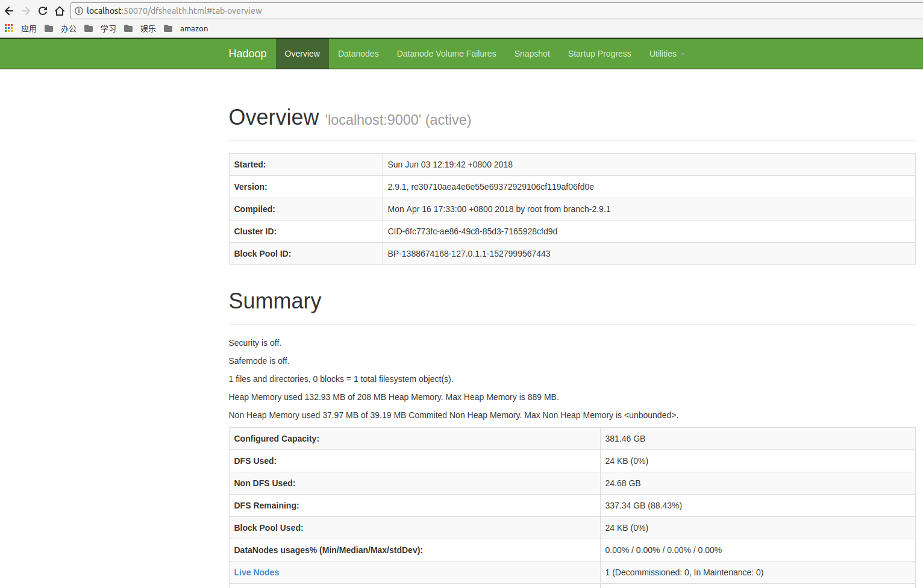
Task: Click the browser home icon
Action: point(60,11)
